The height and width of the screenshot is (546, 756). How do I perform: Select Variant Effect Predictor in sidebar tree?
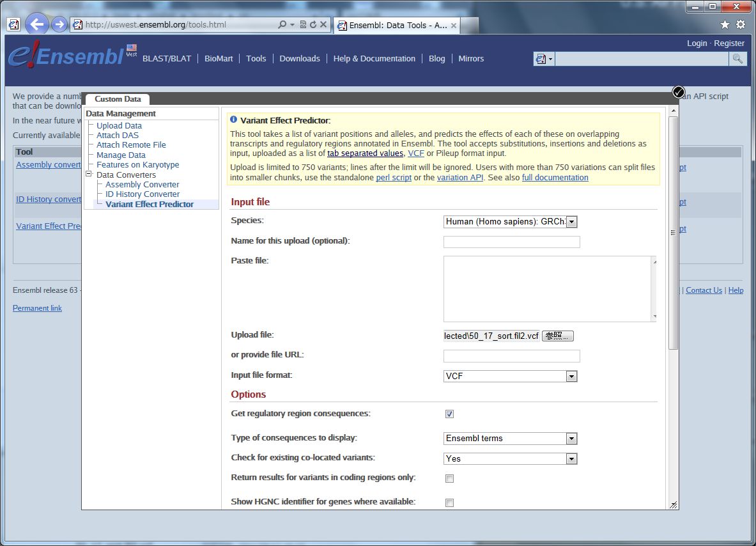150,205
